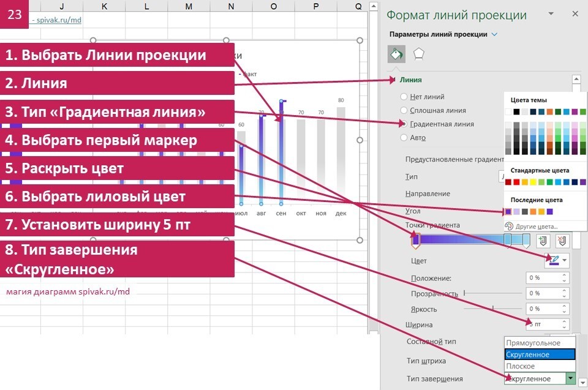Collapse the Линия section
Viewport: 588px width, 390px height.
pyautogui.click(x=395, y=80)
